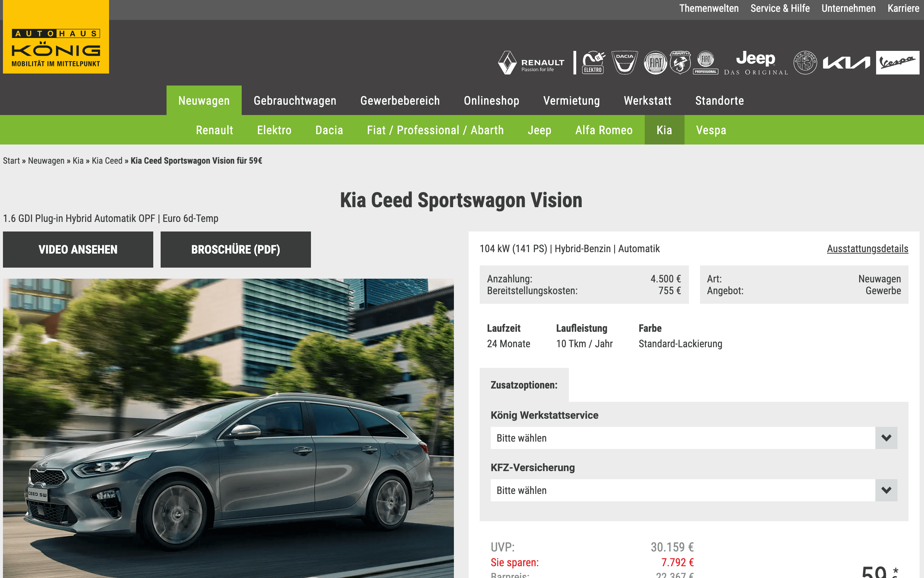Click the Kia Ceed Sportswagon Vision heading
The width and height of the screenshot is (924, 578).
pyautogui.click(x=461, y=200)
